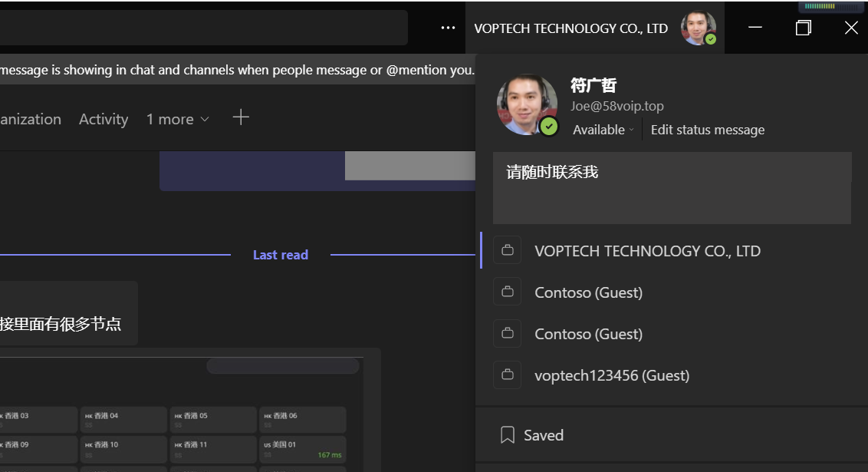Click the 香港 05 node tile

[212, 419]
